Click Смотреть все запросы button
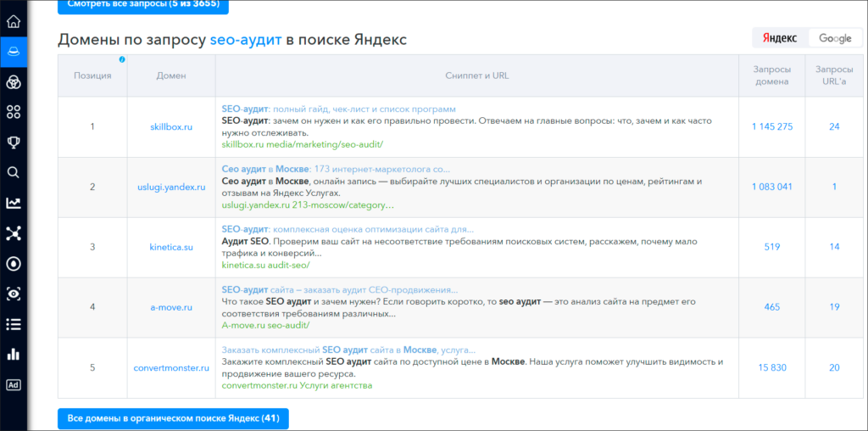Image resolution: width=868 pixels, height=431 pixels. 142,5
